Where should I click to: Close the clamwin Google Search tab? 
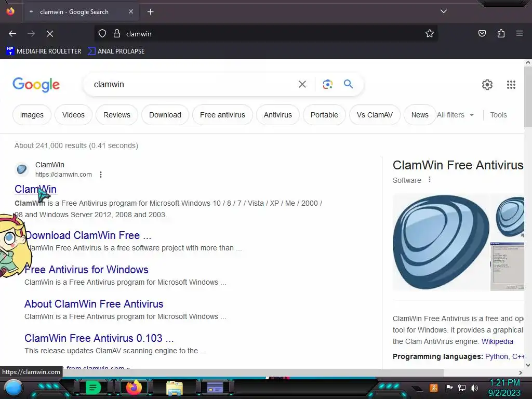coord(131,12)
